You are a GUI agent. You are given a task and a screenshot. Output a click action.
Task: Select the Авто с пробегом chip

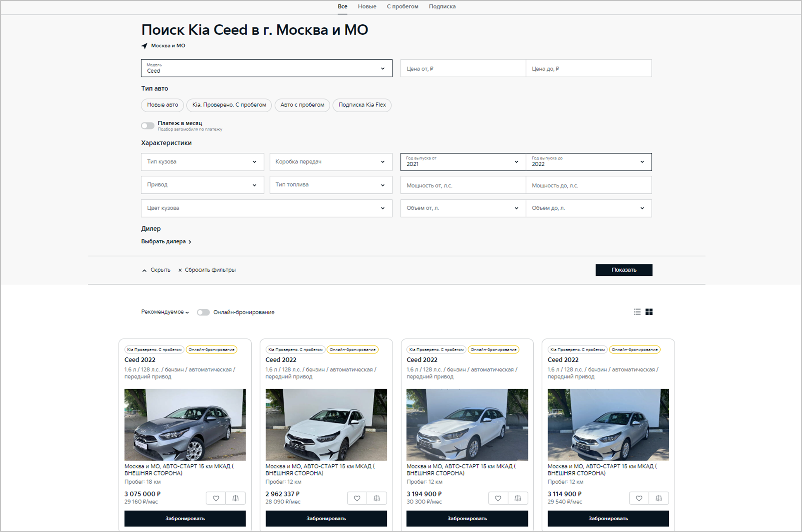click(302, 105)
